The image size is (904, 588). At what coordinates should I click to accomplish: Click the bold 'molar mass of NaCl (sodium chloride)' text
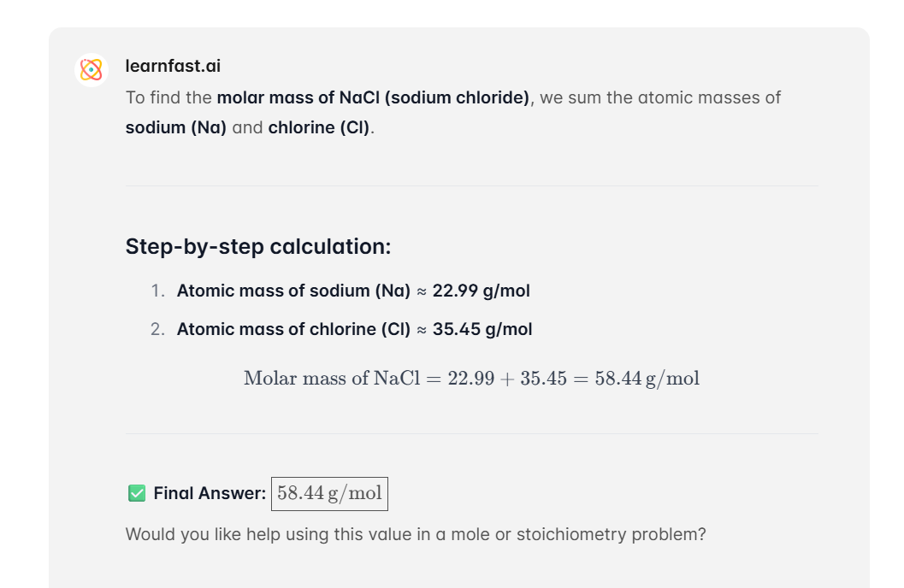coord(373,98)
